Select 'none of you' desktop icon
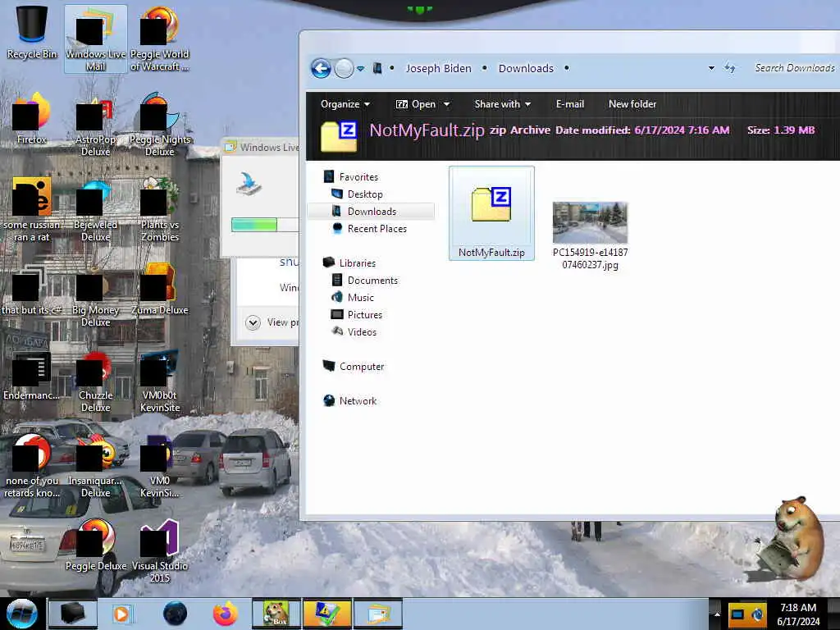 pyautogui.click(x=32, y=466)
